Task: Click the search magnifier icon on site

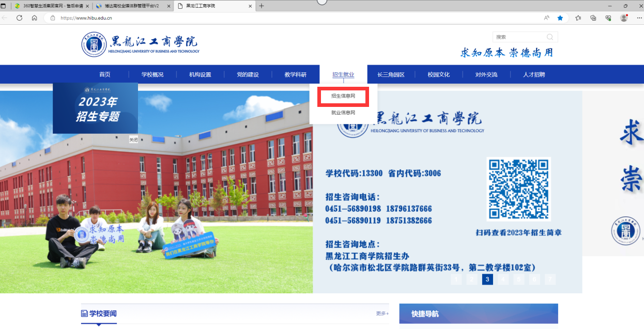Action: (x=549, y=37)
